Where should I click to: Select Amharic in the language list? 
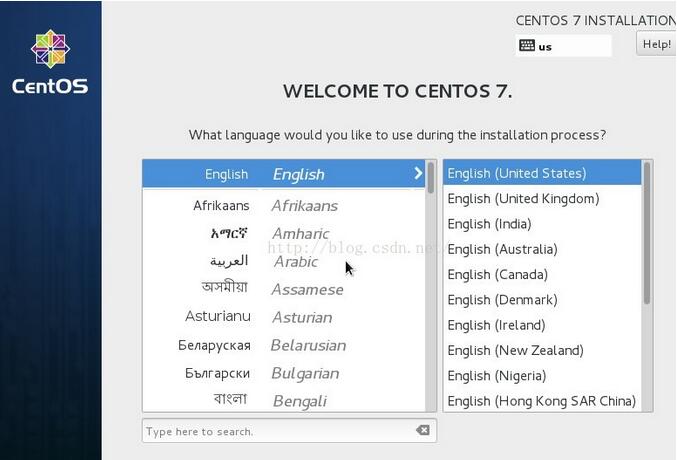point(284,234)
